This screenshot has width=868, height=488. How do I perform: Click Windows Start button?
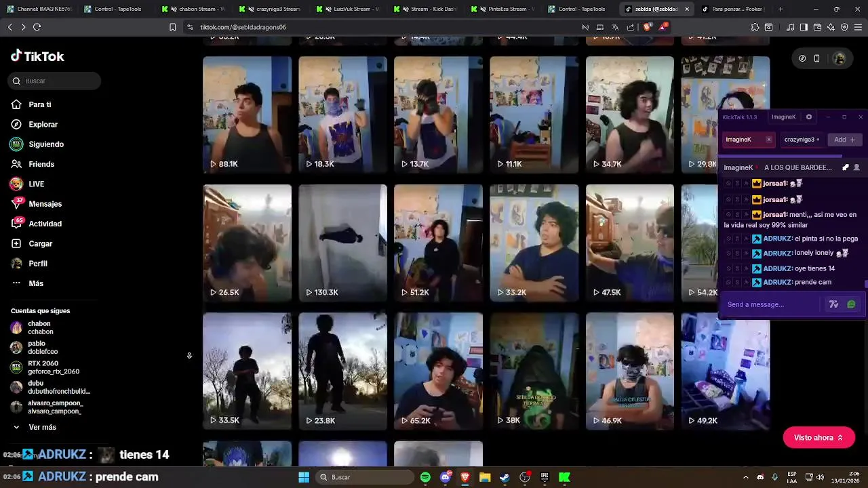tap(304, 477)
